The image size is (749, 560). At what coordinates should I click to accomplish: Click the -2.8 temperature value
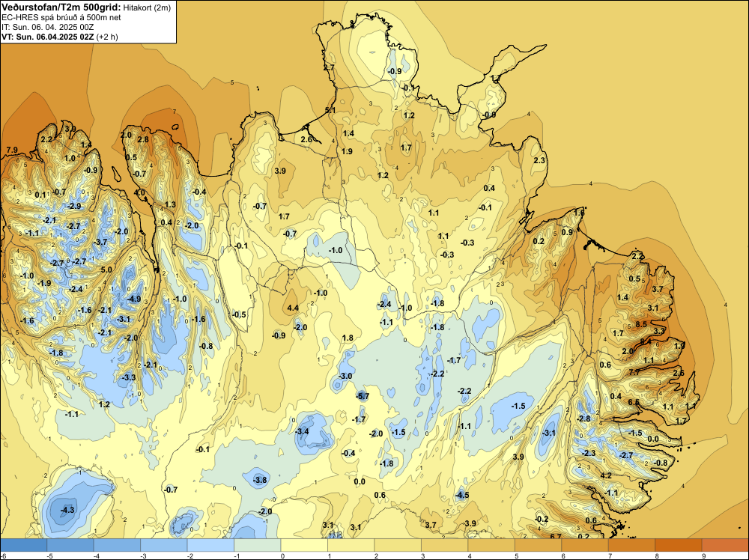(x=583, y=419)
